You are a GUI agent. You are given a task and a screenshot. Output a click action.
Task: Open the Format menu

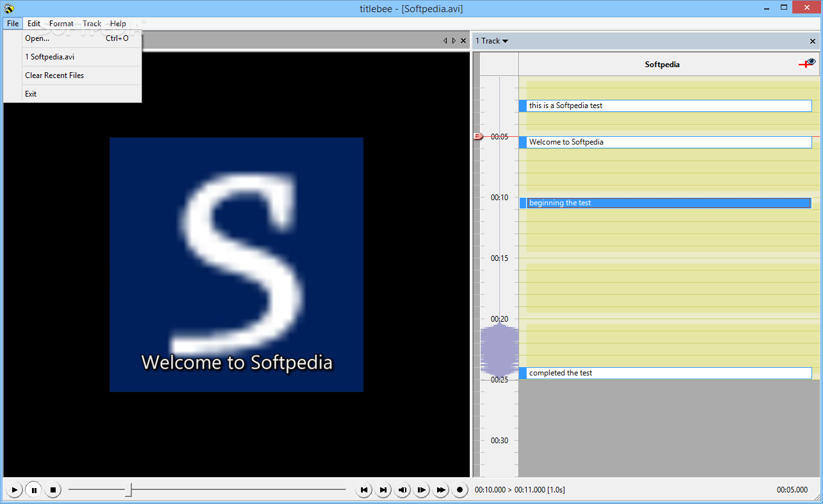pos(61,24)
